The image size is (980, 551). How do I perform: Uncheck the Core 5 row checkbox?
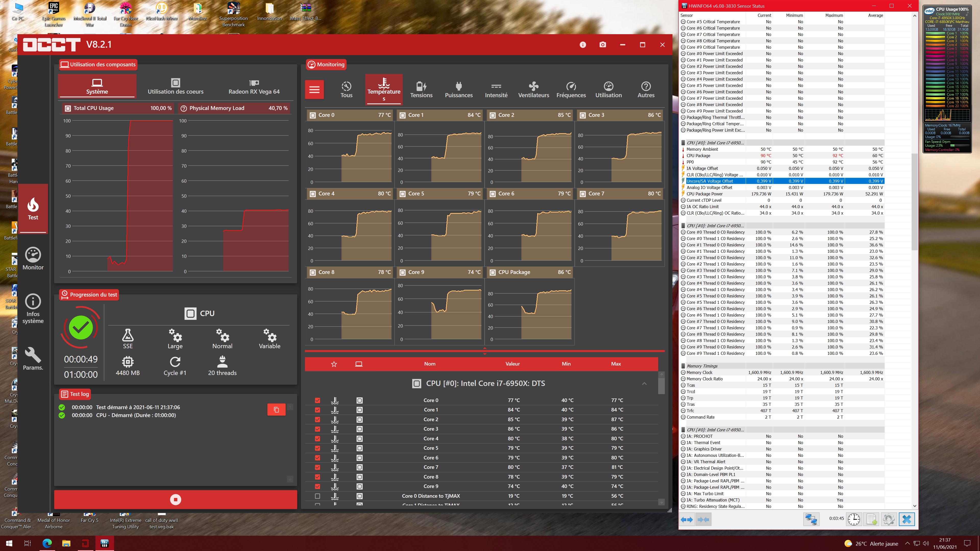click(318, 448)
